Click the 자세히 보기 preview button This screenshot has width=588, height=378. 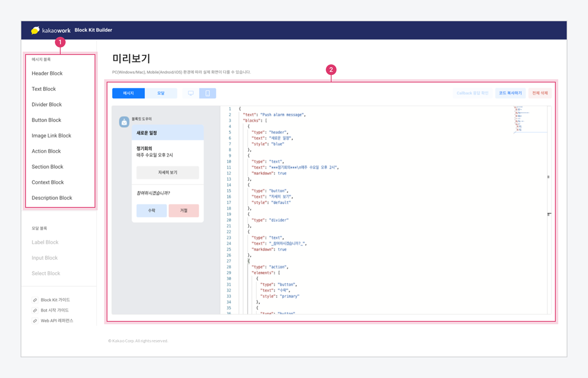168,173
